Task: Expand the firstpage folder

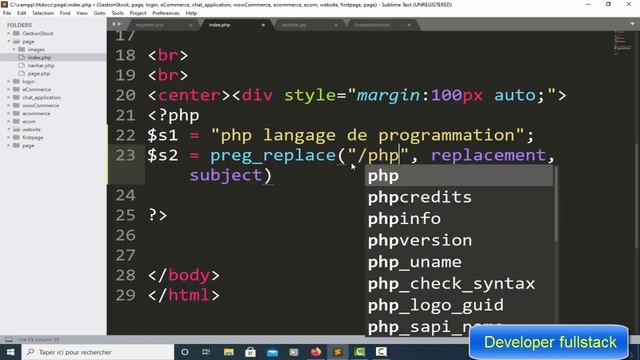Action: point(9,138)
